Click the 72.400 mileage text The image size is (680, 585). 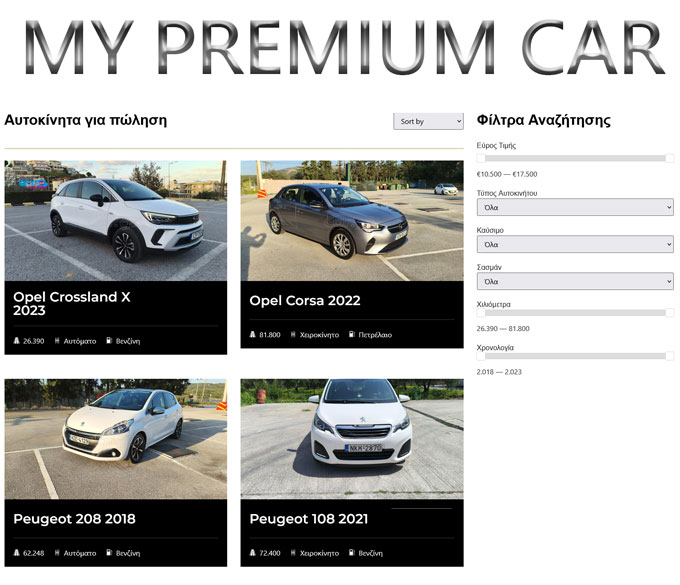pos(270,553)
